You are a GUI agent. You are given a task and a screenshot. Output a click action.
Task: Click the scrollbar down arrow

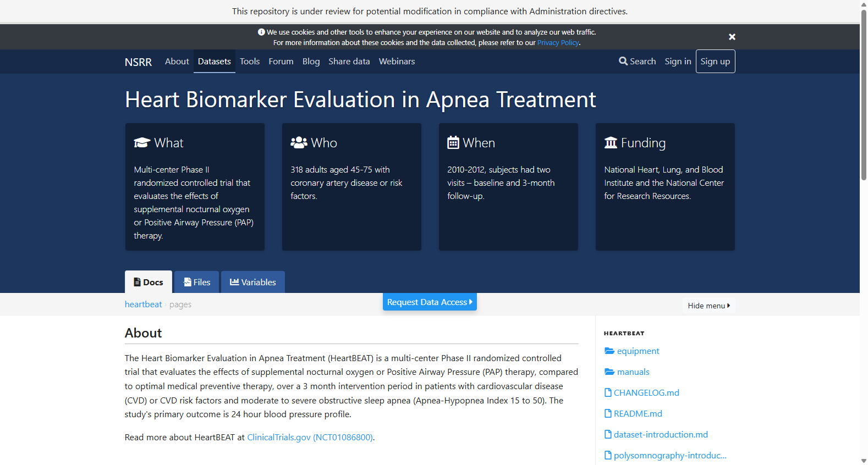pos(864,461)
